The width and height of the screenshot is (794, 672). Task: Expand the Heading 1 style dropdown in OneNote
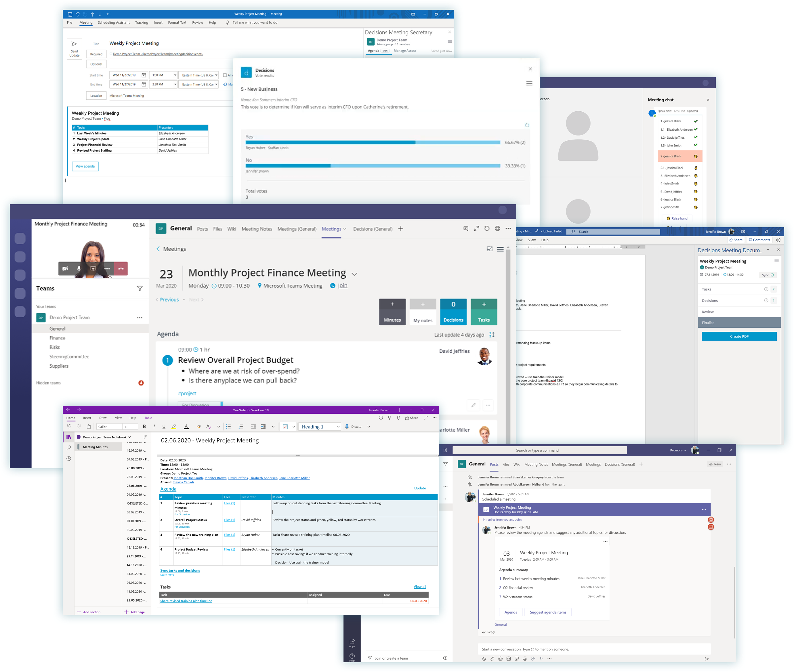(337, 426)
